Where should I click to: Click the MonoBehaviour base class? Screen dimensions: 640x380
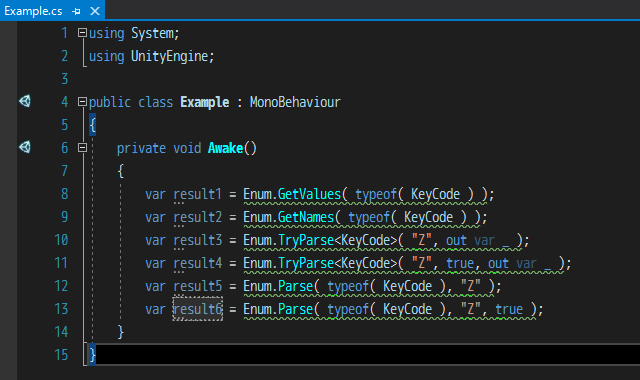pos(295,102)
